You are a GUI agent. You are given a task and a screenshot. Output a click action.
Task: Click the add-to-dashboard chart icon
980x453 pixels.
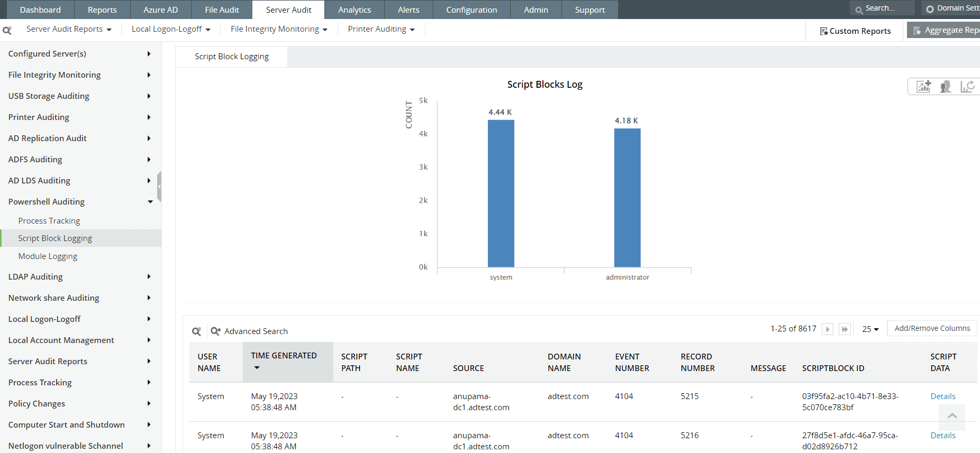point(923,86)
